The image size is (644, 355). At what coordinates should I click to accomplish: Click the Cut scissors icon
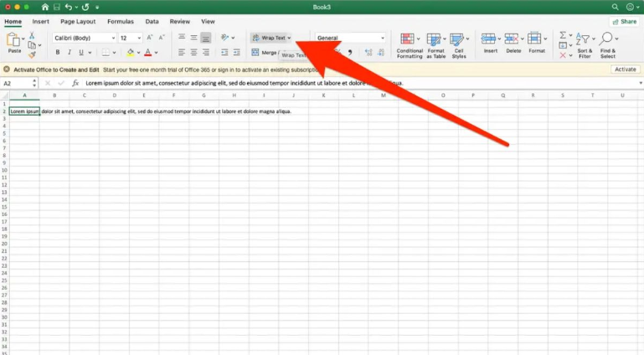coord(32,35)
